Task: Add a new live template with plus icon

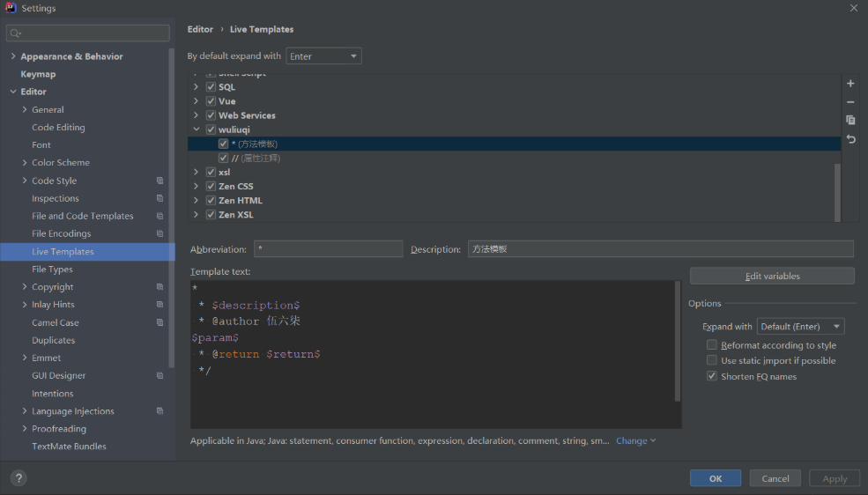Action: click(x=850, y=84)
